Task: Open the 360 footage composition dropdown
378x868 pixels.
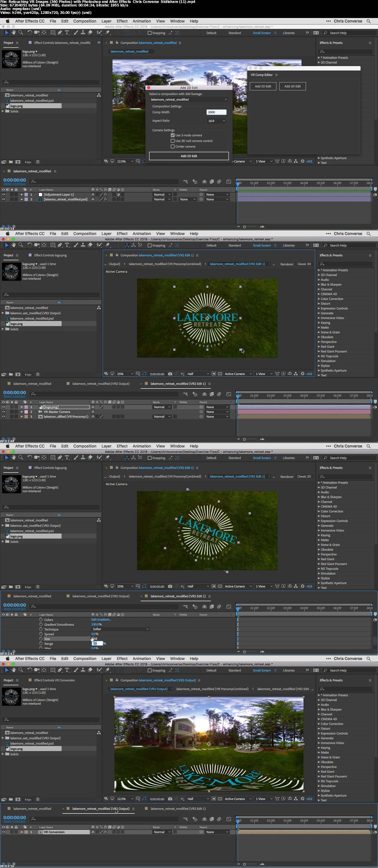Action: [x=188, y=99]
